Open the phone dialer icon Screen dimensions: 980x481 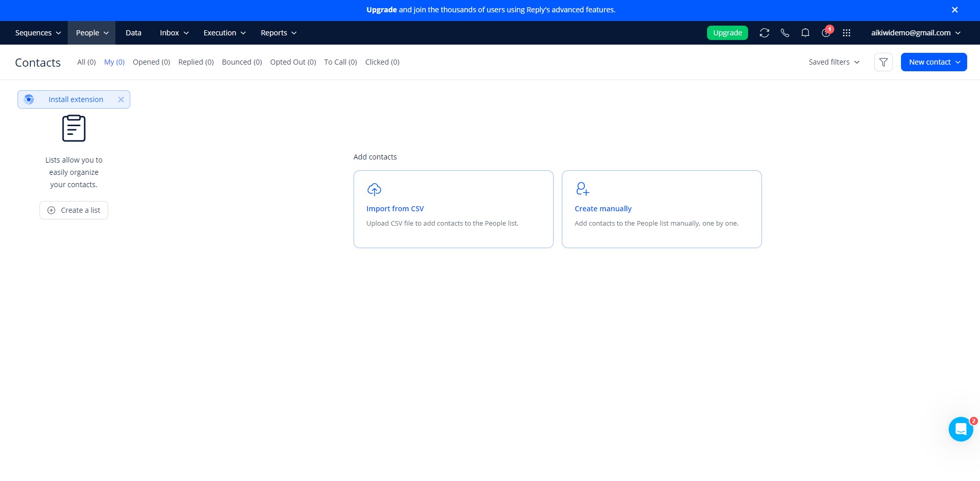point(785,33)
